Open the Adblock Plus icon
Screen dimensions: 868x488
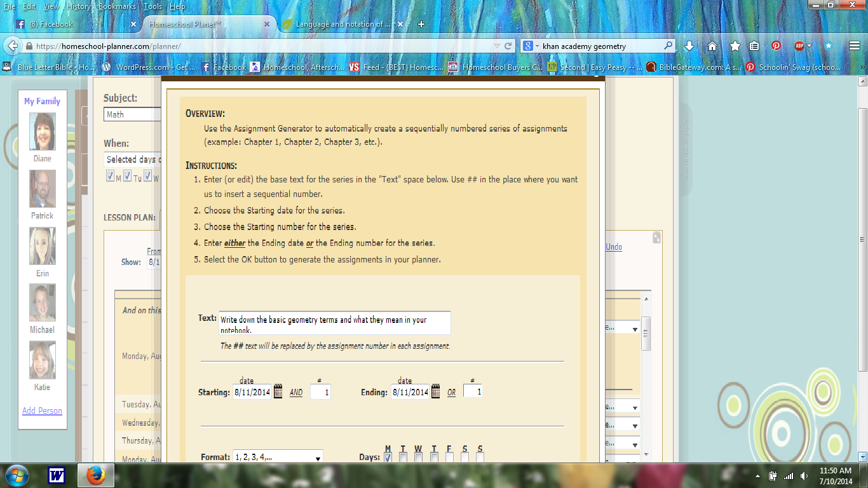[x=799, y=46]
